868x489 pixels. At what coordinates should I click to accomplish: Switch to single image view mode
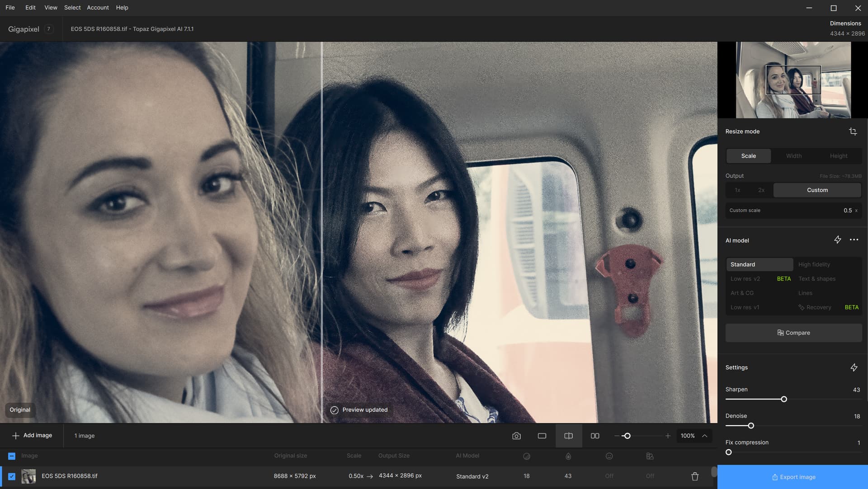point(542,436)
